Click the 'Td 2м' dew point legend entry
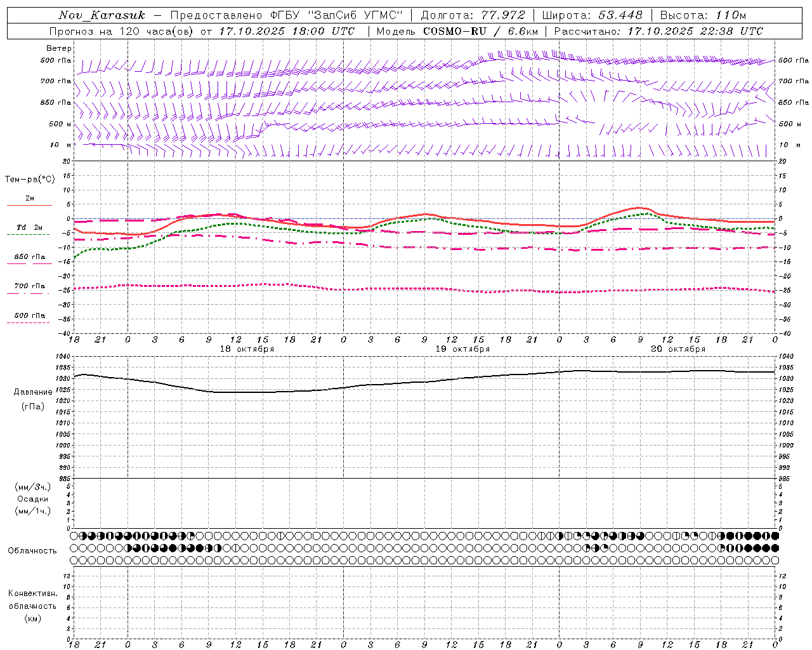 (30, 227)
